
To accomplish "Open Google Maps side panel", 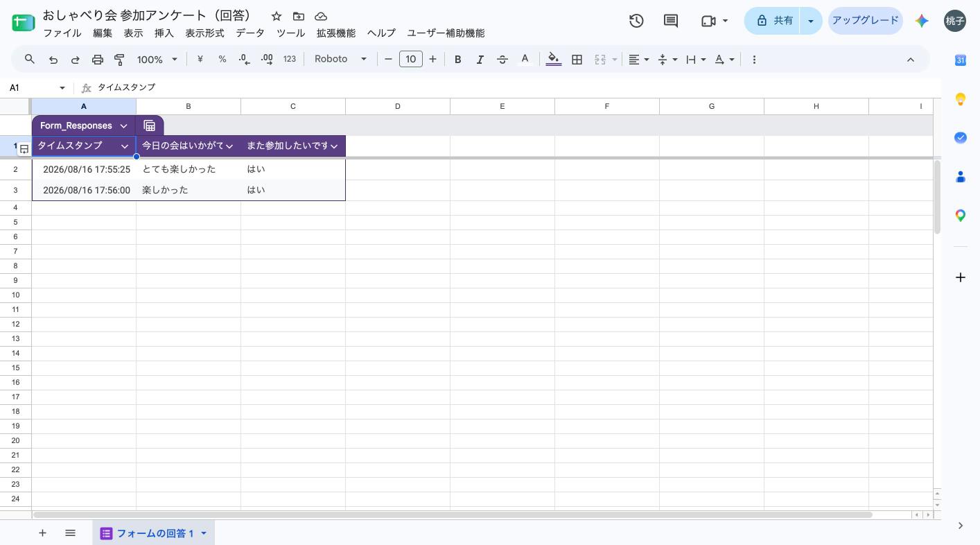I will 961,216.
